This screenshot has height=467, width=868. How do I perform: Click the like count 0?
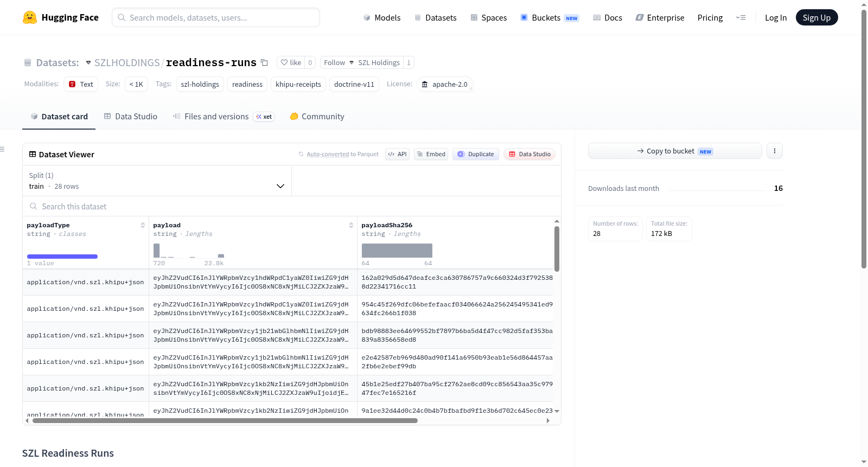[310, 62]
